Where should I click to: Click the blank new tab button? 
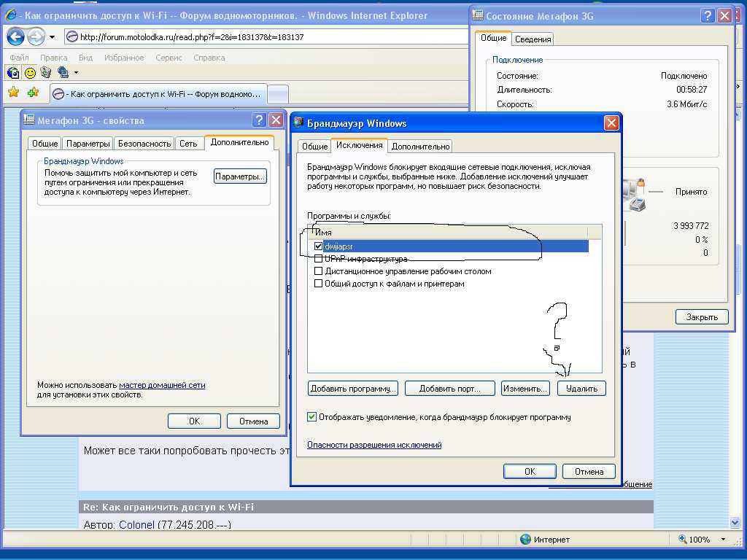coord(278,94)
